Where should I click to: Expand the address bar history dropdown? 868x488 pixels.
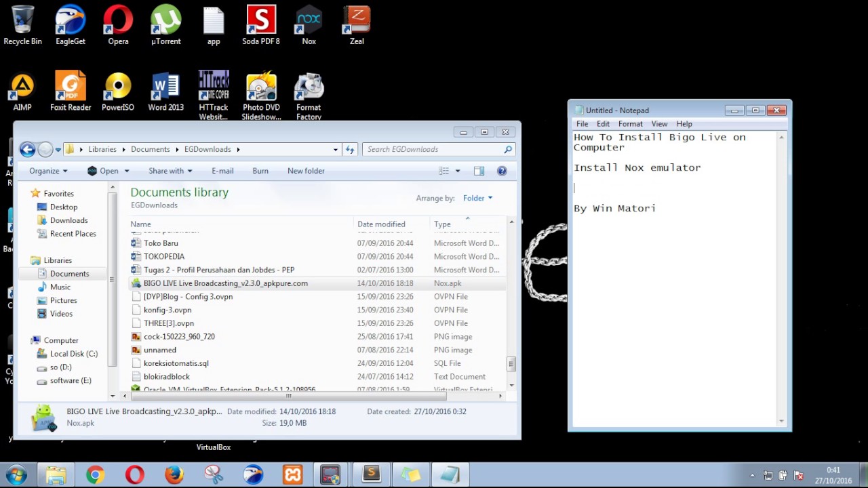coord(335,149)
